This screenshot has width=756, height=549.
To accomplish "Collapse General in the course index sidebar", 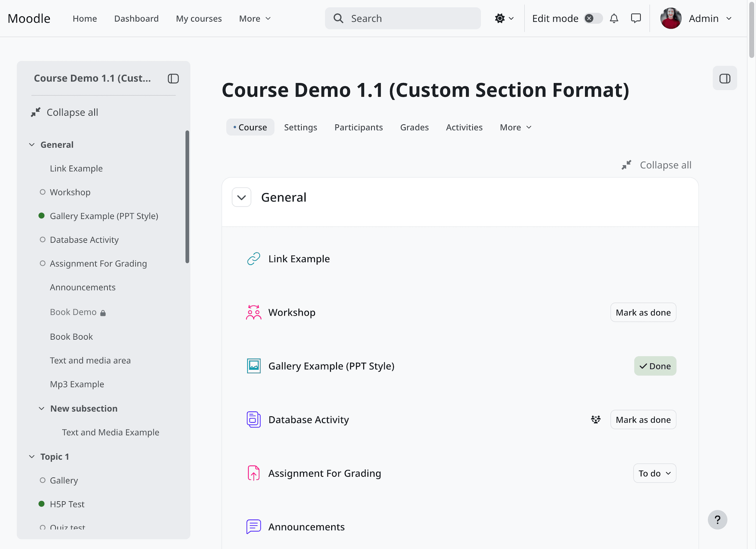I will pyautogui.click(x=32, y=145).
